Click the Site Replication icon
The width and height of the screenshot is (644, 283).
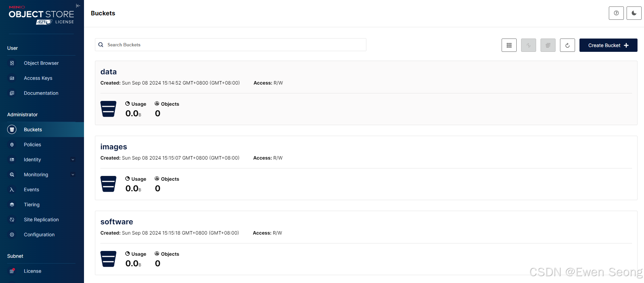point(12,220)
